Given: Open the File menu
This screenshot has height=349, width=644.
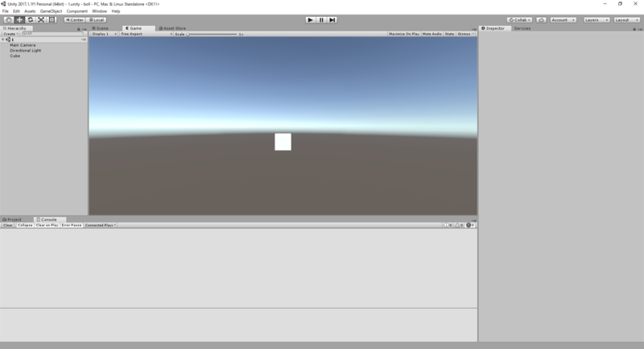Looking at the screenshot, I should pos(6,11).
